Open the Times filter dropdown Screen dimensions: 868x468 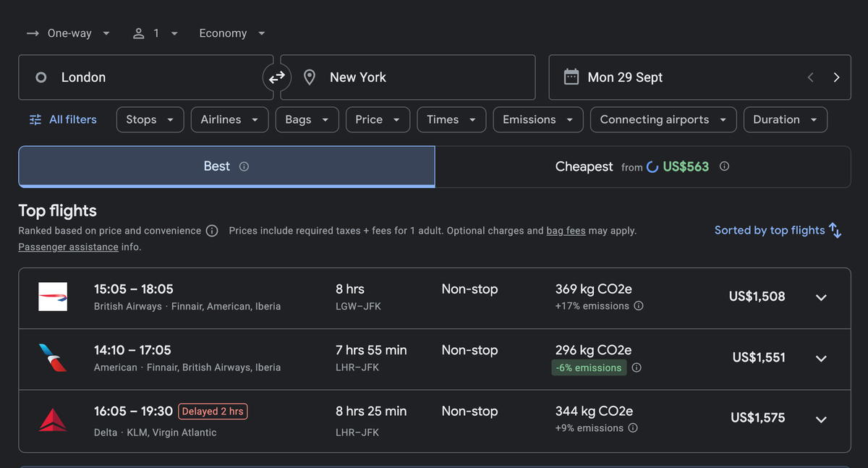[451, 120]
